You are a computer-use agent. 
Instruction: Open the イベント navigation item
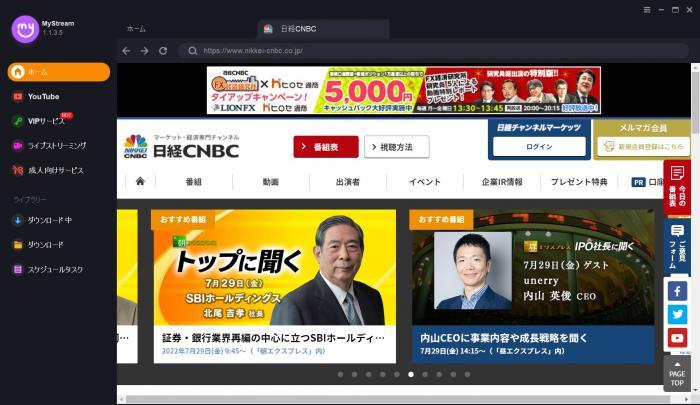[x=425, y=182]
